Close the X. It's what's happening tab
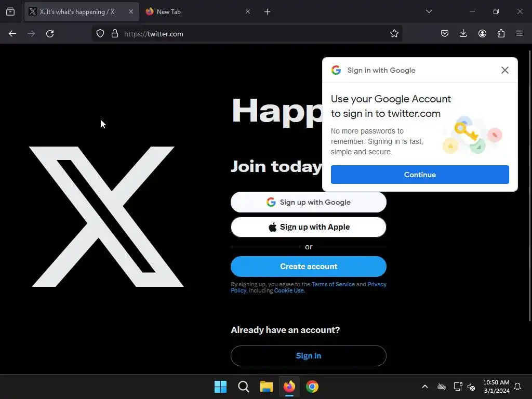The height and width of the screenshot is (399, 532). point(130,11)
